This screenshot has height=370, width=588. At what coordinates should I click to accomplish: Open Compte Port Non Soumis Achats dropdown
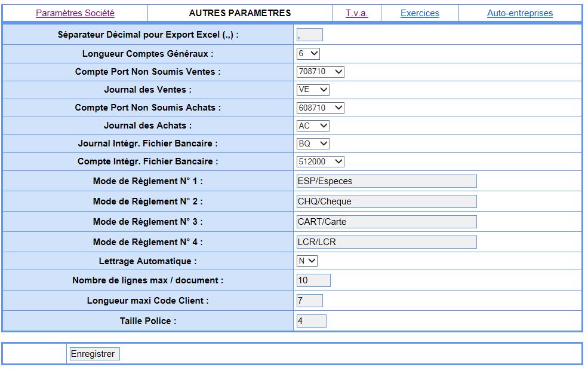[320, 108]
